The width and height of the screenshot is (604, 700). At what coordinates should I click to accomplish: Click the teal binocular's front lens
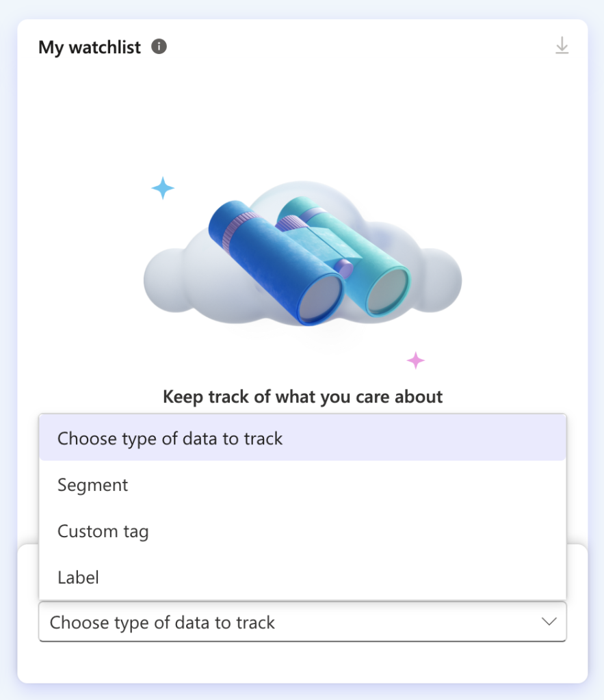click(387, 291)
